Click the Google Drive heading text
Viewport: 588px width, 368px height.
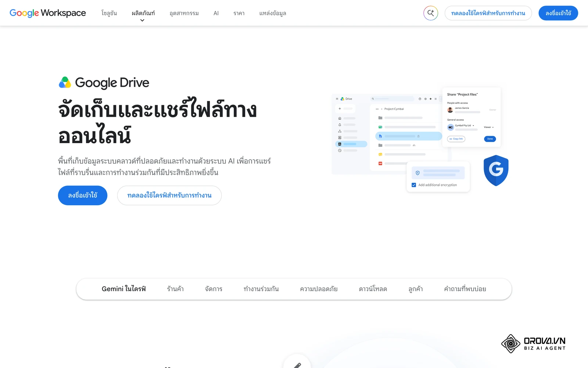112,83
